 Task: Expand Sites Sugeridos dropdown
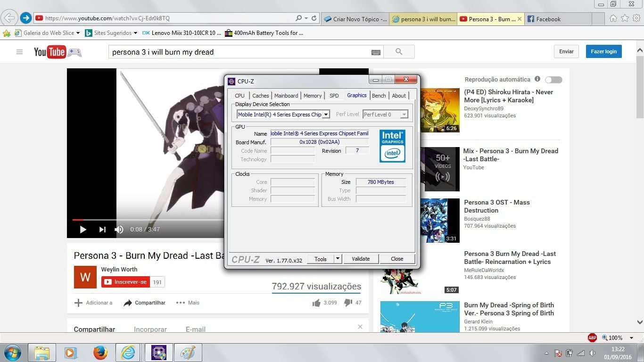coord(135,33)
